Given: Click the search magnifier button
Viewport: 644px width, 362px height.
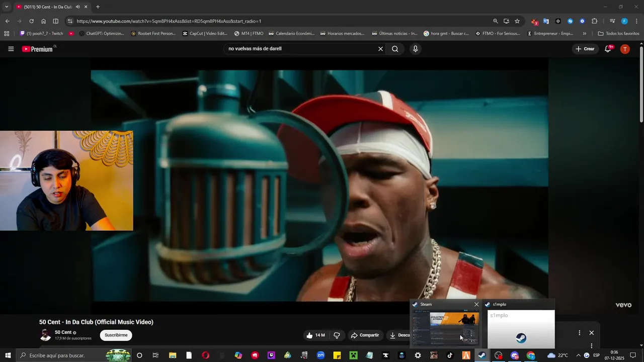Looking at the screenshot, I should coord(395,49).
